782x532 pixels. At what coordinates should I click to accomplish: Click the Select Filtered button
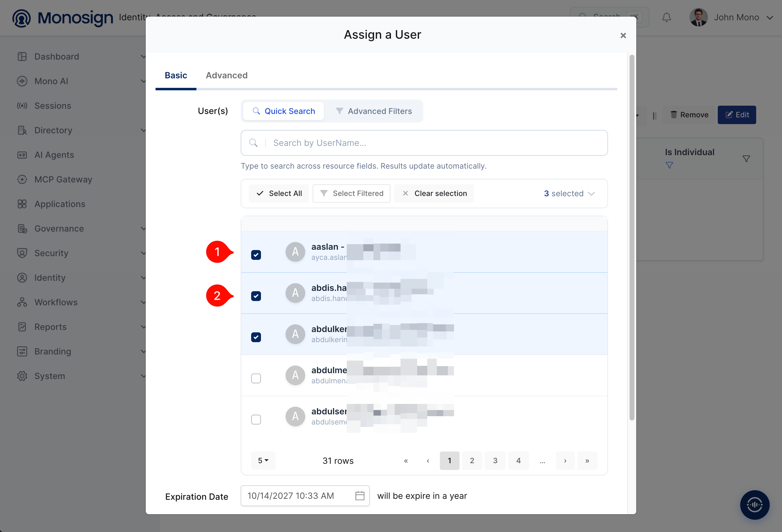pyautogui.click(x=351, y=194)
